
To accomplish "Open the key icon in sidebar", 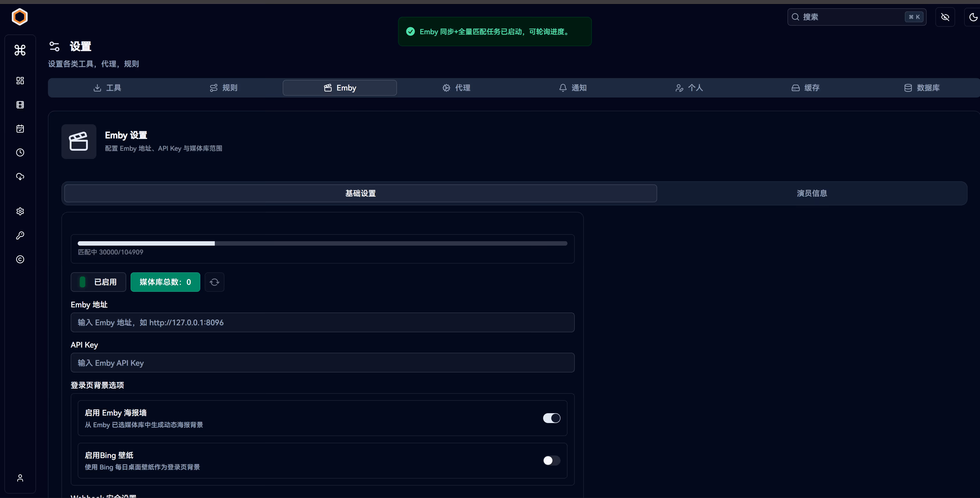I will 20,235.
